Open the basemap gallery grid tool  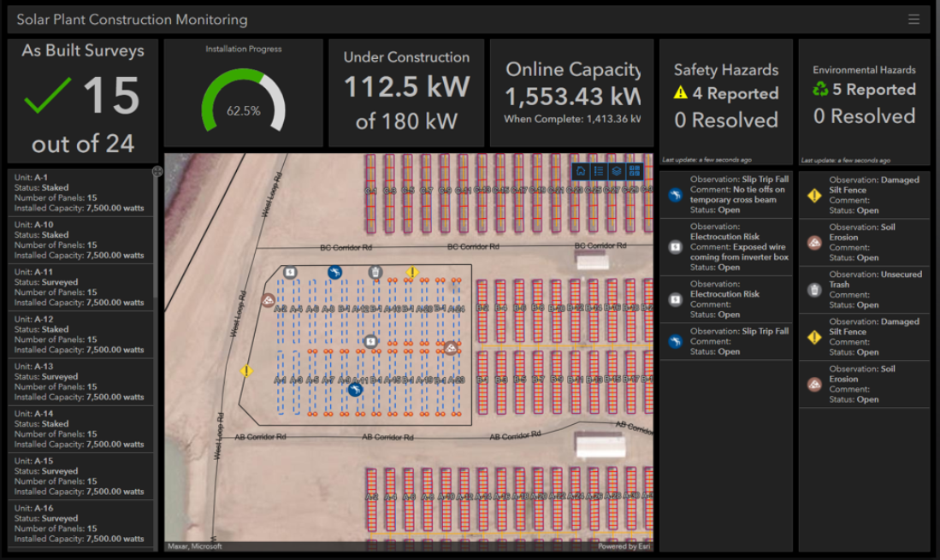tap(634, 171)
